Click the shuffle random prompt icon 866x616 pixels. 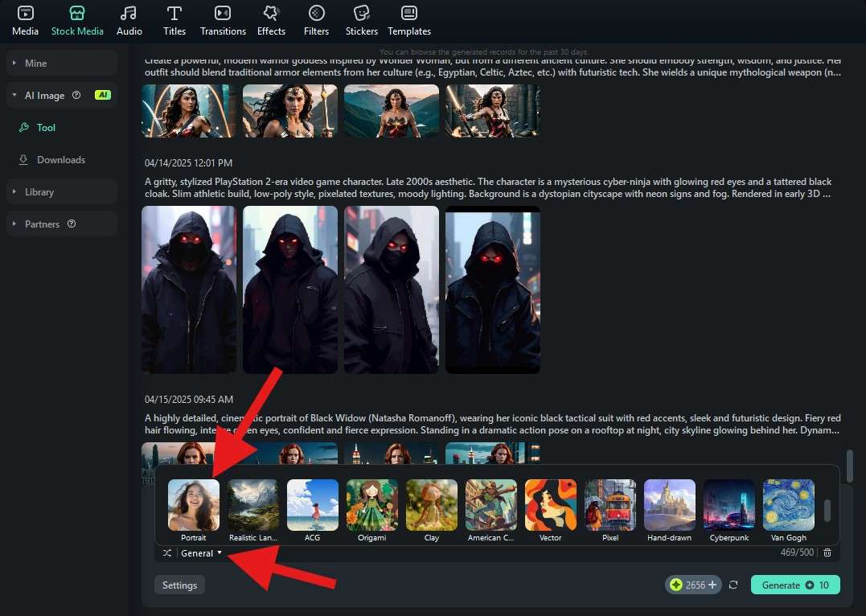pos(167,553)
